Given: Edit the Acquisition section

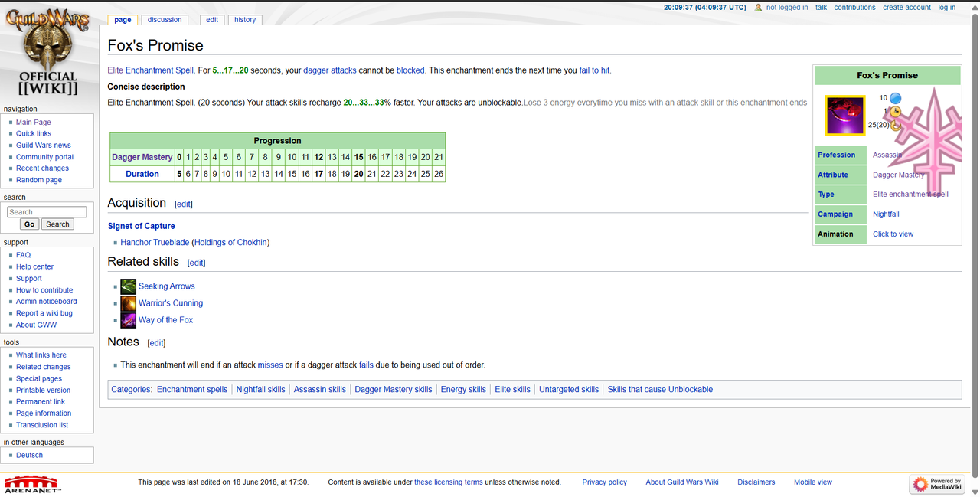Looking at the screenshot, I should (184, 204).
